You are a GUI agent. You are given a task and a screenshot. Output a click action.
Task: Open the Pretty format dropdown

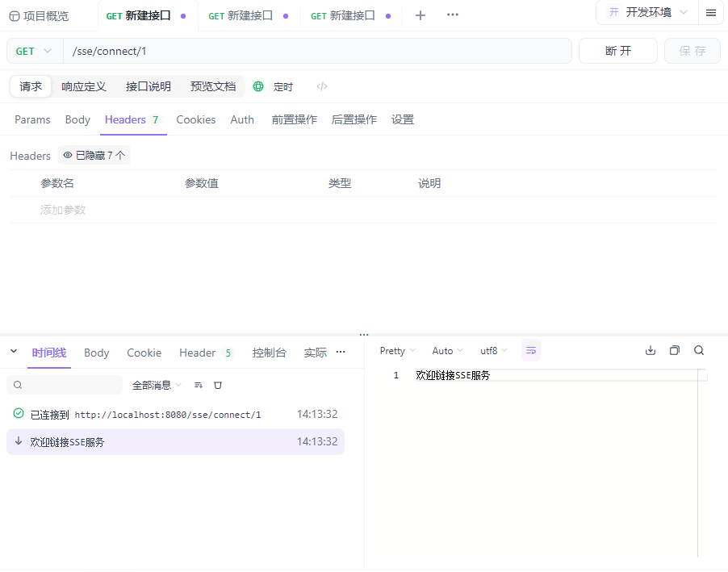click(x=397, y=350)
